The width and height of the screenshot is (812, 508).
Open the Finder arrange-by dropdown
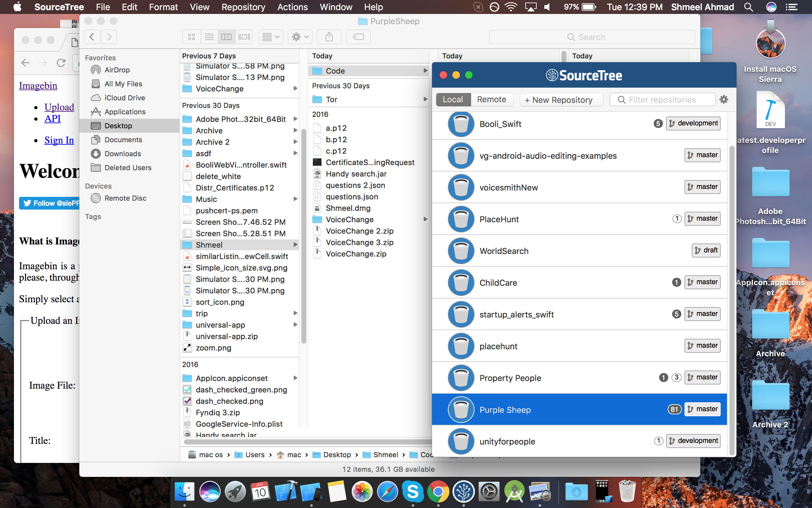click(x=271, y=37)
